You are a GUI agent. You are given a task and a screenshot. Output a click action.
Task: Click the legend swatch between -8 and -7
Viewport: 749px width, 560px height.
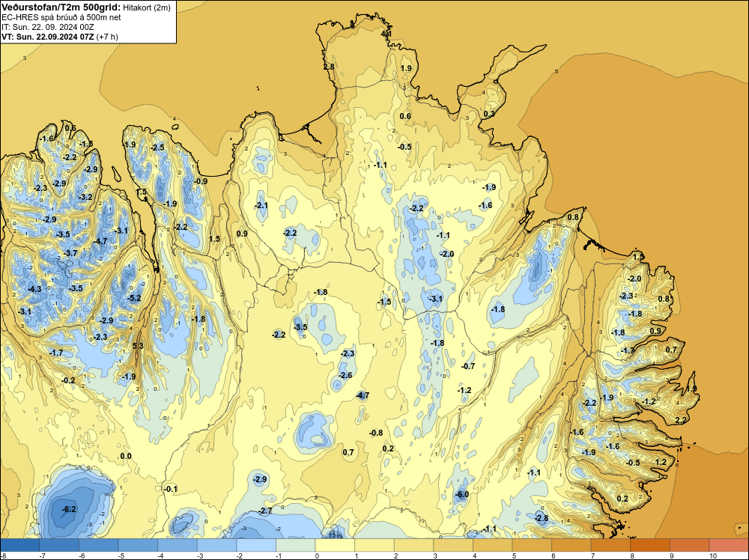point(20,545)
